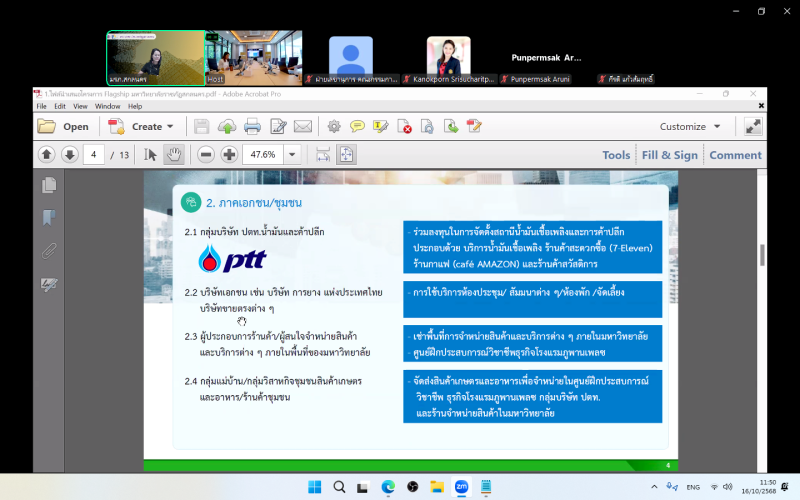Toggle fit one full page view

click(x=346, y=155)
